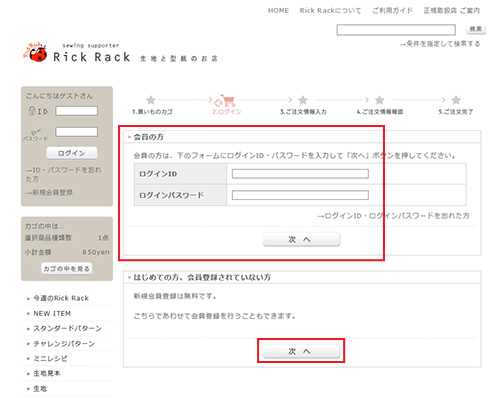Viewport: 500px width, 398px height.
Task: Click the Rick Rack ladybug logo
Action: click(35, 52)
